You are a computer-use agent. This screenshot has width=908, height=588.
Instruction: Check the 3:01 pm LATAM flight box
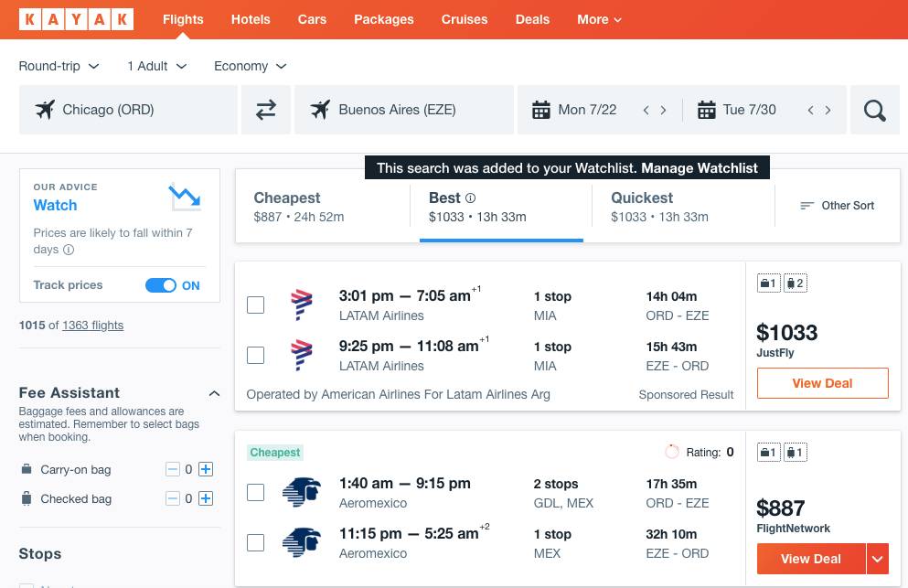pos(255,305)
